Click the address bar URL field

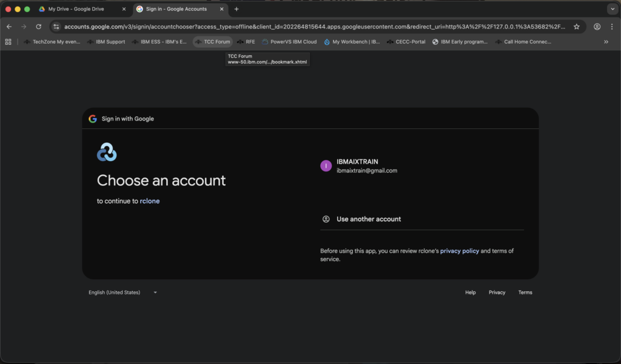tap(315, 27)
